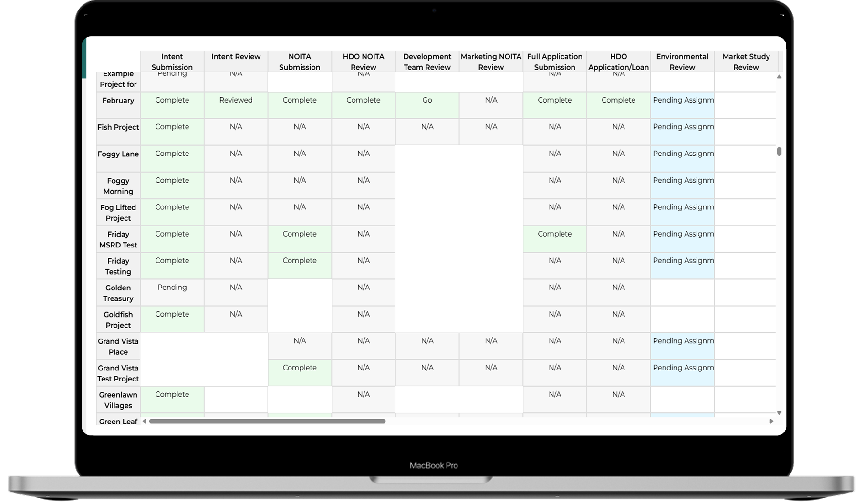
Task: Click the scroll down arrow of the table
Action: [x=779, y=413]
